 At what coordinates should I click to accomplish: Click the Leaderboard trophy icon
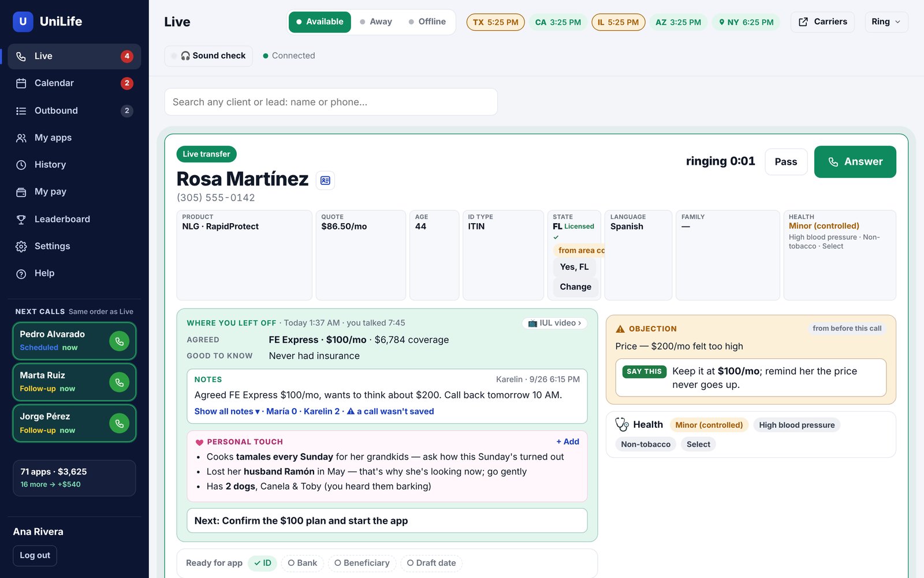coord(21,219)
